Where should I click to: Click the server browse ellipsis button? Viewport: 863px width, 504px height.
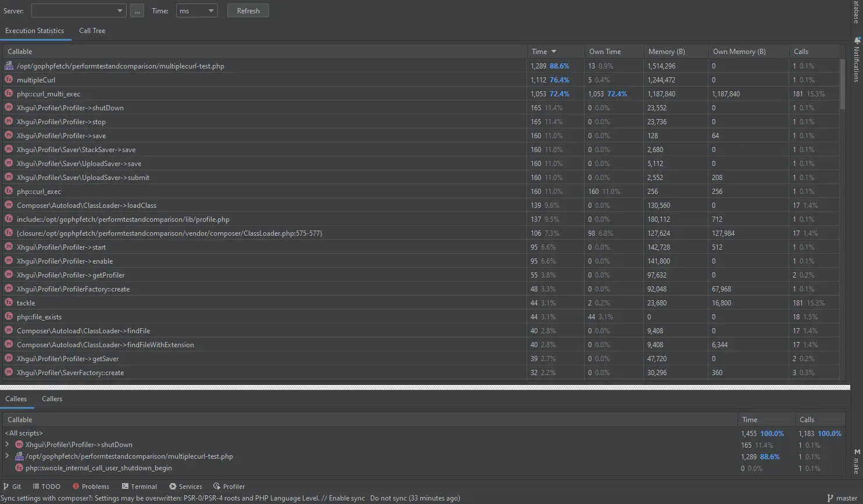click(x=137, y=11)
